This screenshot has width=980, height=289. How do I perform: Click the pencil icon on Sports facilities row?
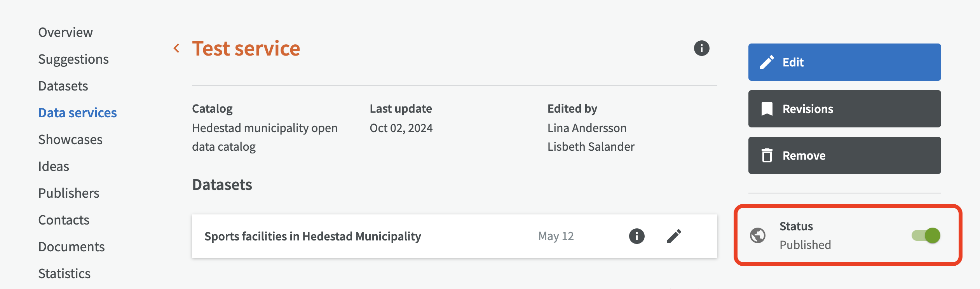coord(674,236)
